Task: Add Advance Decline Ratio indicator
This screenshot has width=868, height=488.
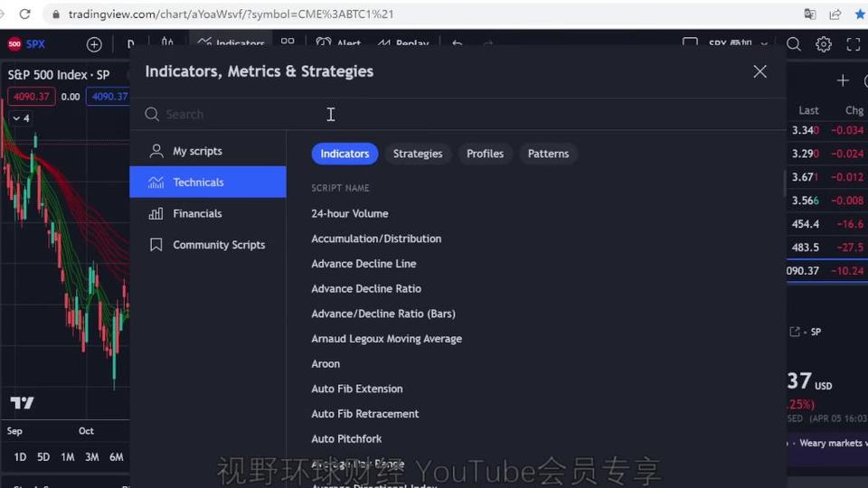Action: tap(366, 289)
